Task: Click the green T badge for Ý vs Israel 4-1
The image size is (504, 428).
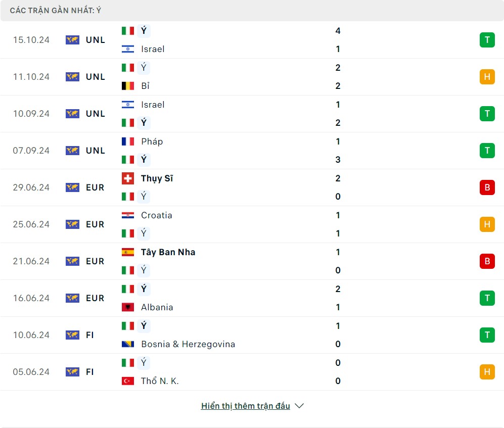Action: [487, 40]
